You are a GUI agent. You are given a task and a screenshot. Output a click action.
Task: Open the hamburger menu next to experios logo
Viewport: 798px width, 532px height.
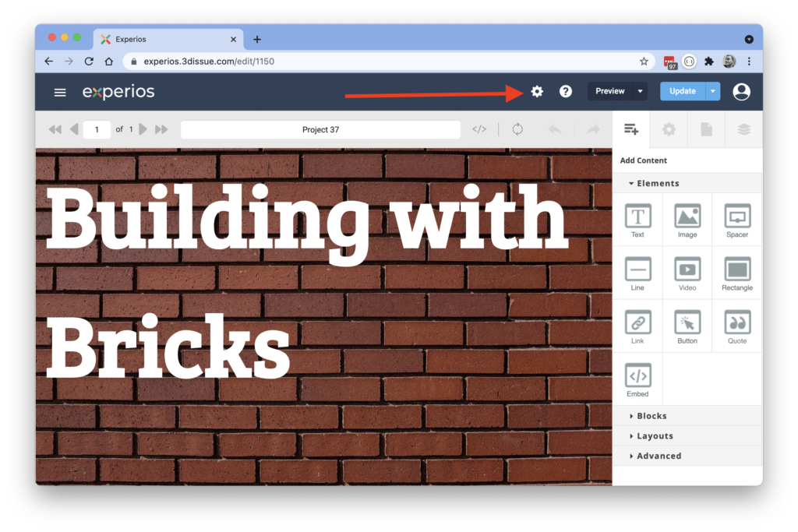click(x=59, y=92)
